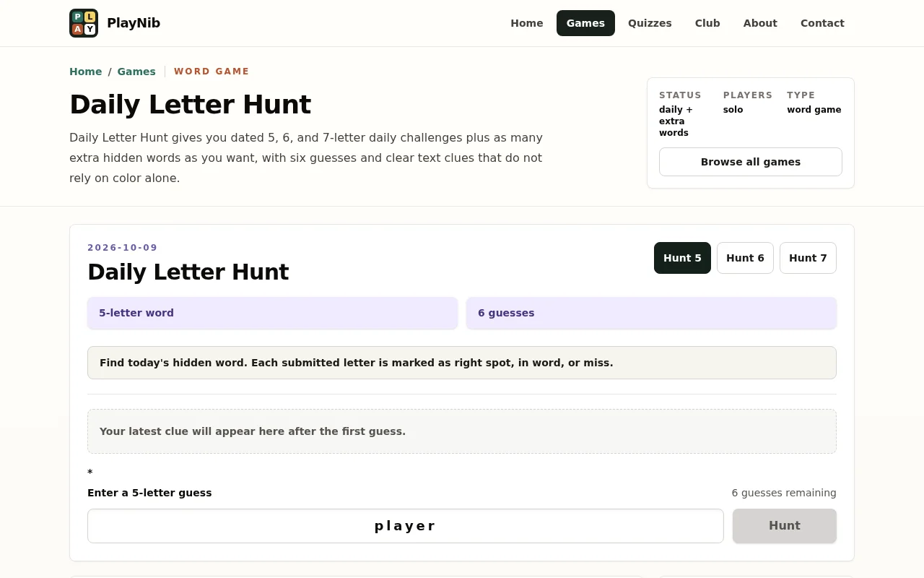Click the 5-letter guess input field

(x=405, y=526)
